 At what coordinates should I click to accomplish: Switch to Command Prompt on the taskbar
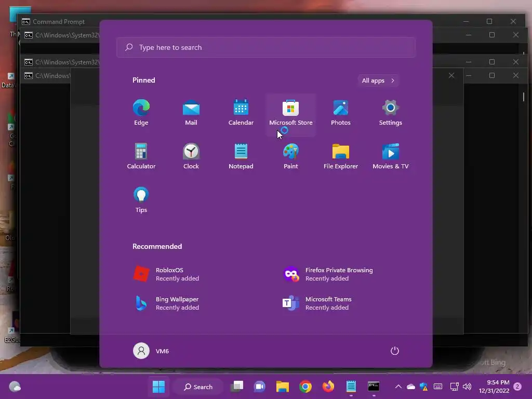374,387
